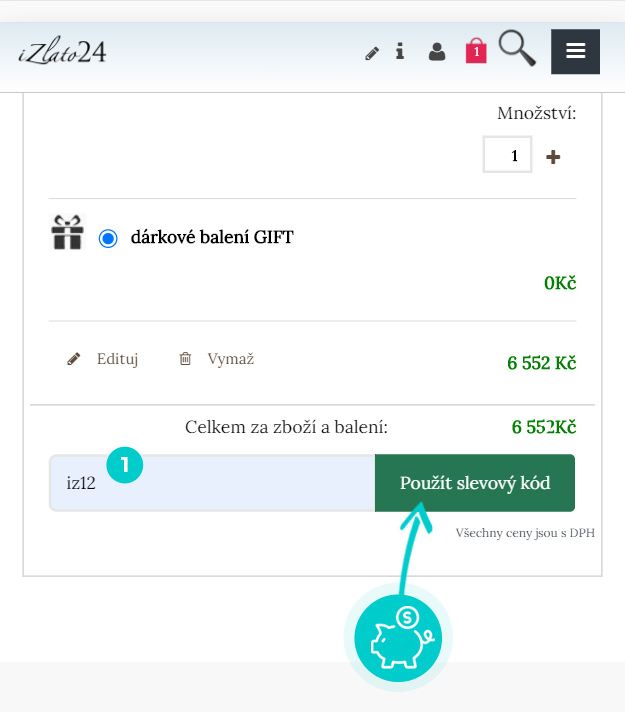Click the pencil icon in header
Screen dimensions: 625x712
372,53
